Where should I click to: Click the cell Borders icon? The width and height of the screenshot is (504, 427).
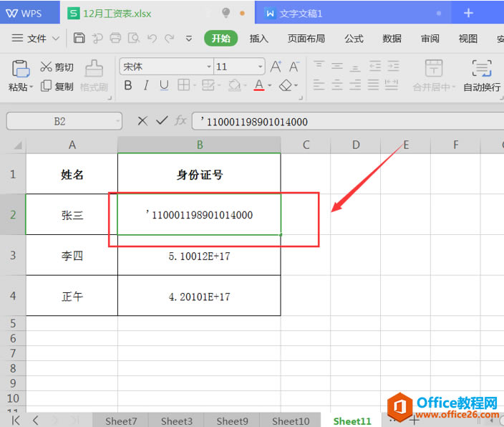(x=183, y=85)
